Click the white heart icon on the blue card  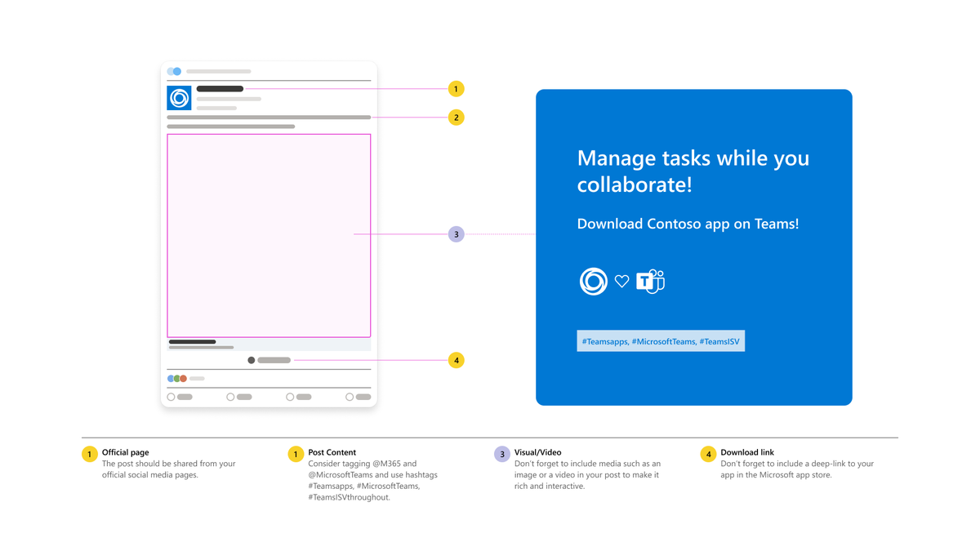point(621,281)
